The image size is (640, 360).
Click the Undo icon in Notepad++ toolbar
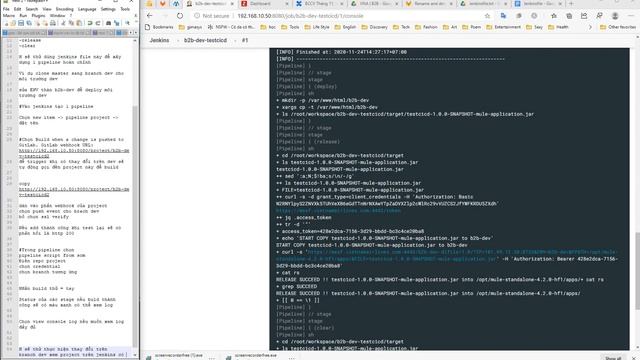[x=90, y=23]
